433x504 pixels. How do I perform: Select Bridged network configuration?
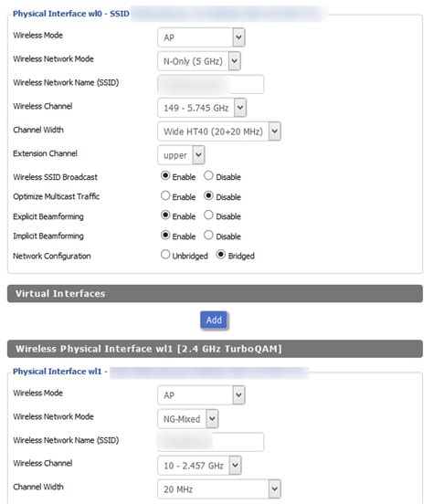(221, 255)
